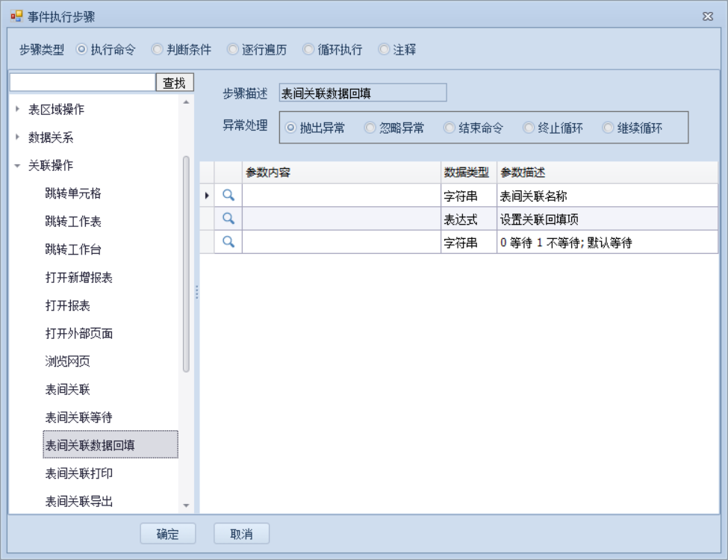This screenshot has height=560, width=728.
Task: Expand the 表区域操作 tree node
Action: point(18,110)
